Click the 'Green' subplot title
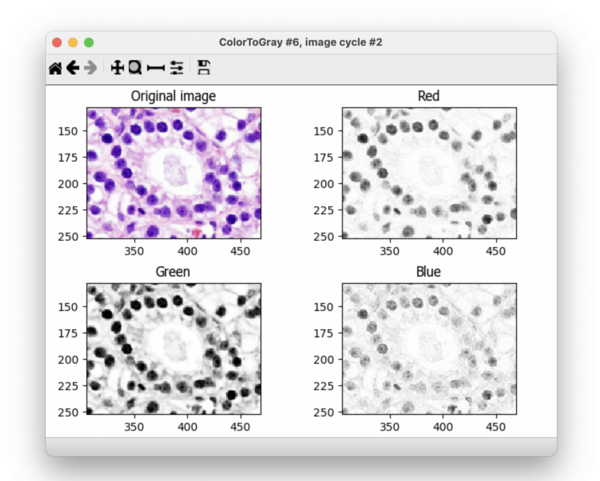The width and height of the screenshot is (600, 481). coord(174,272)
